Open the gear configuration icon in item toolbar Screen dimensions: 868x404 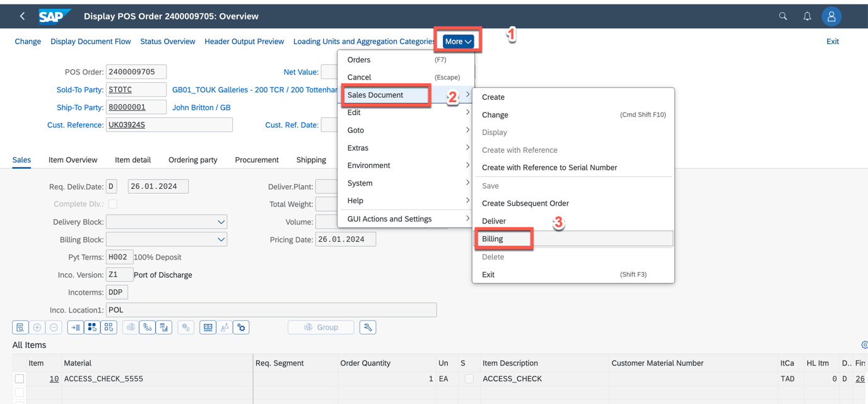[240, 327]
